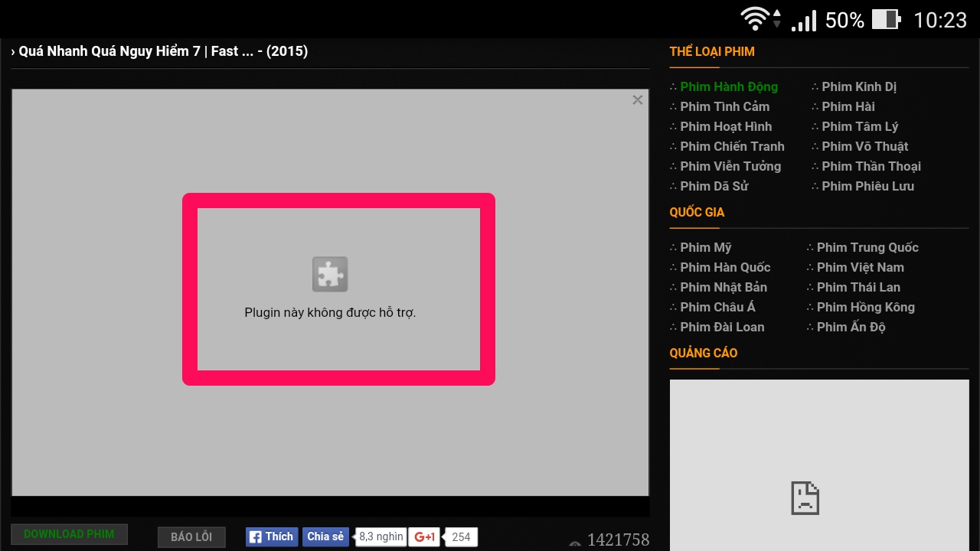
Task: Click the 8,3 nghìn like count
Action: [x=381, y=537]
